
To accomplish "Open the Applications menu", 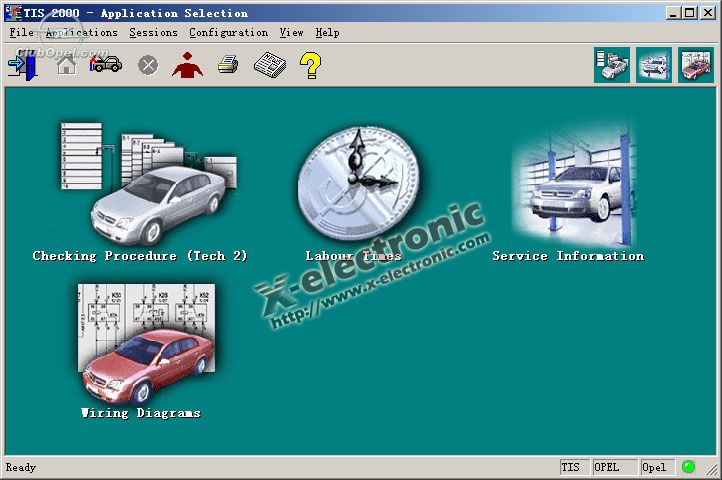I will coord(82,33).
